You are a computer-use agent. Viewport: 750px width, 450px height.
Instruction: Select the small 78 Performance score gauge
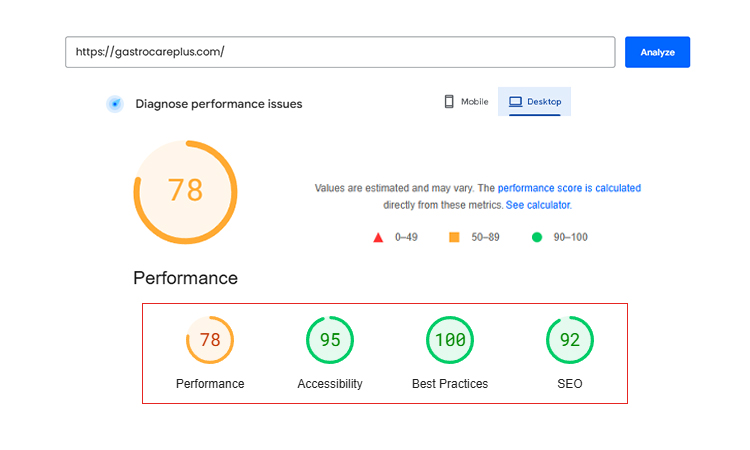(x=210, y=340)
